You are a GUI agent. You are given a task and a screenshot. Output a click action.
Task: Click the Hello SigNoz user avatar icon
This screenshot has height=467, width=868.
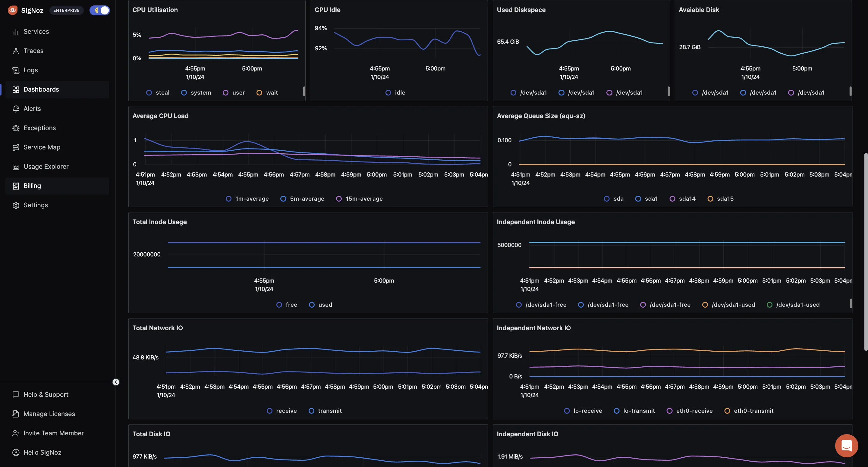[x=15, y=453]
